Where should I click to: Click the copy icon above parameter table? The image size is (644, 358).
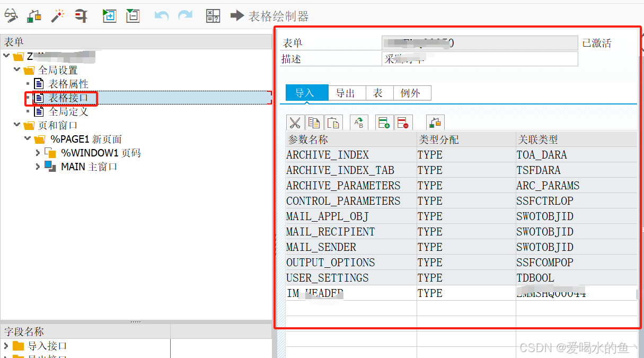tap(314, 123)
